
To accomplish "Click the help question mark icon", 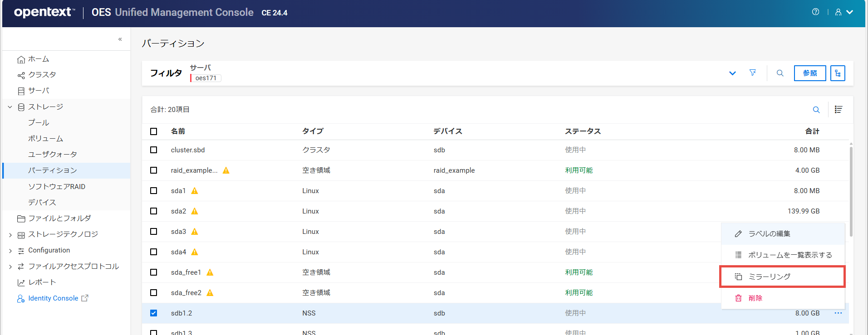I will coord(815,12).
